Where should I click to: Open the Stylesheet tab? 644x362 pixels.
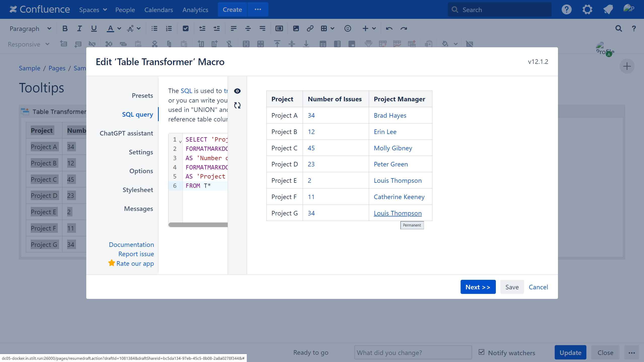[138, 190]
